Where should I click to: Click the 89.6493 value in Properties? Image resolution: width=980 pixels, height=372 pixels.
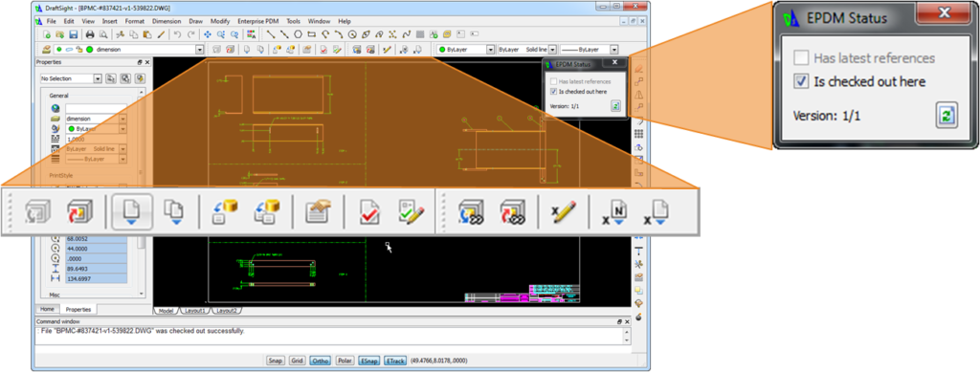click(x=97, y=269)
